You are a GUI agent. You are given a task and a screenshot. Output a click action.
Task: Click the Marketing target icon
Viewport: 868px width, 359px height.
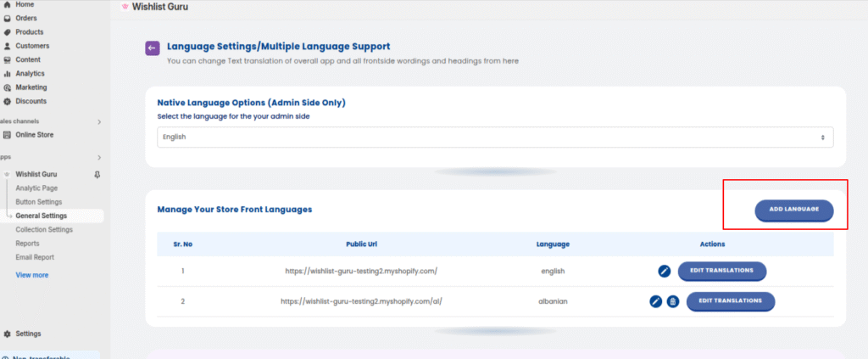(7, 87)
